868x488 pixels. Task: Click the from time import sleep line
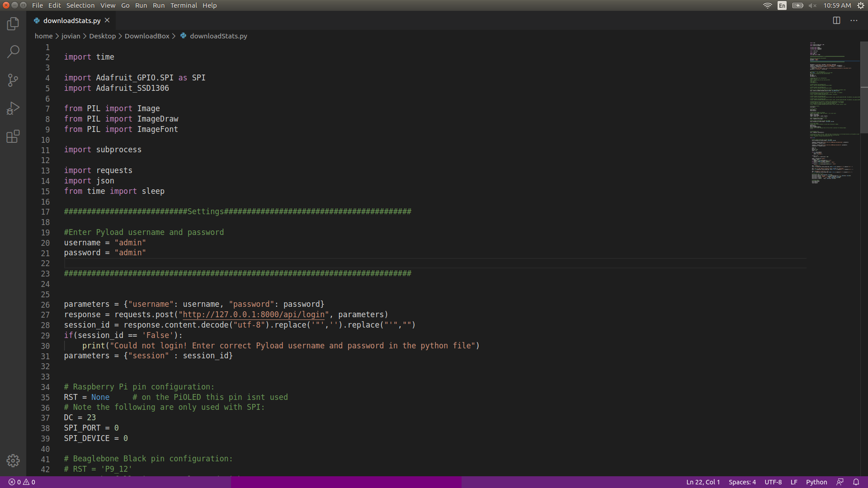(x=114, y=191)
